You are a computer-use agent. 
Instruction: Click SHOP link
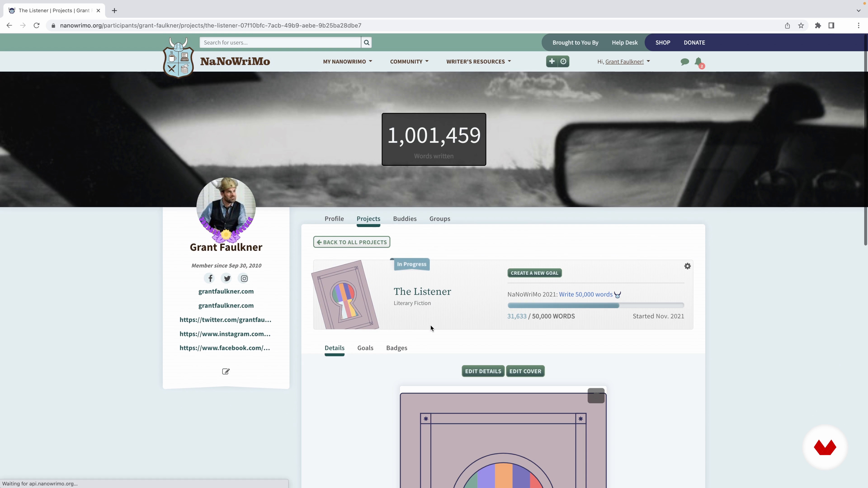(663, 42)
